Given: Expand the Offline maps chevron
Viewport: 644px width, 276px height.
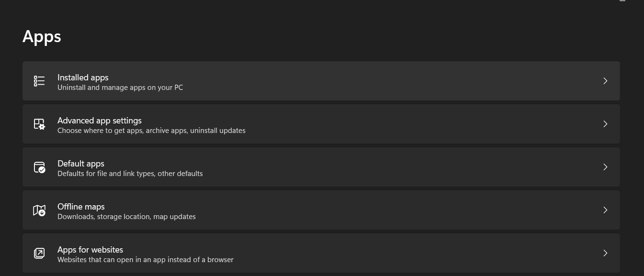Looking at the screenshot, I should 605,210.
